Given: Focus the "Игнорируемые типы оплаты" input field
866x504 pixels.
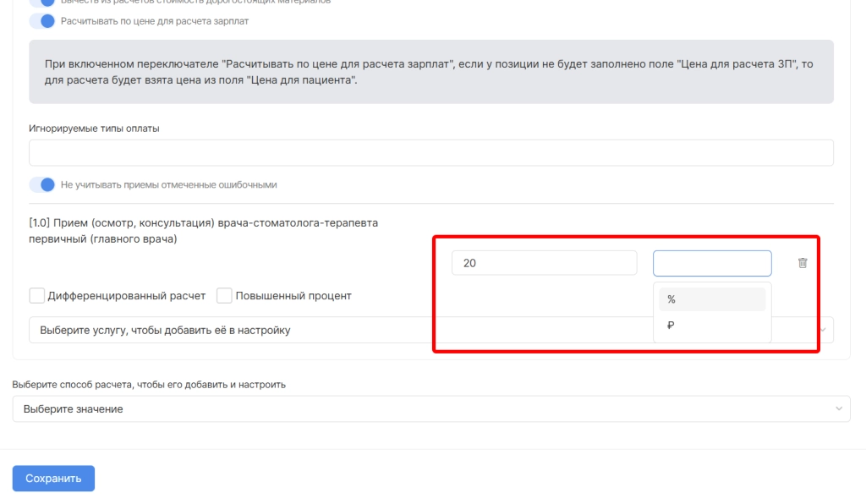Looking at the screenshot, I should coord(430,153).
